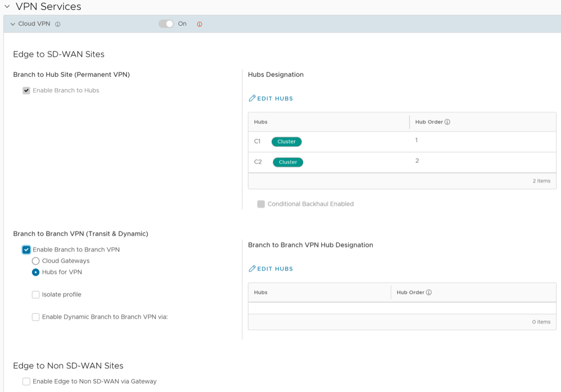Click the Hub Order info icon in Hubs Designation
Screen dimensions: 561x392
(448, 122)
